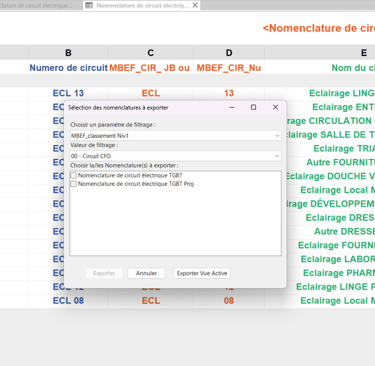
Task: Click the Annuler button
Action: pos(146,273)
